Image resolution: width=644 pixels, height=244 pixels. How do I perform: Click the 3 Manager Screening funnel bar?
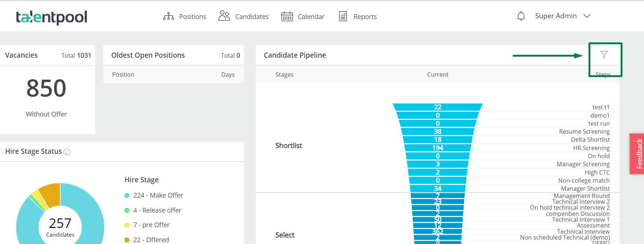coord(437,164)
